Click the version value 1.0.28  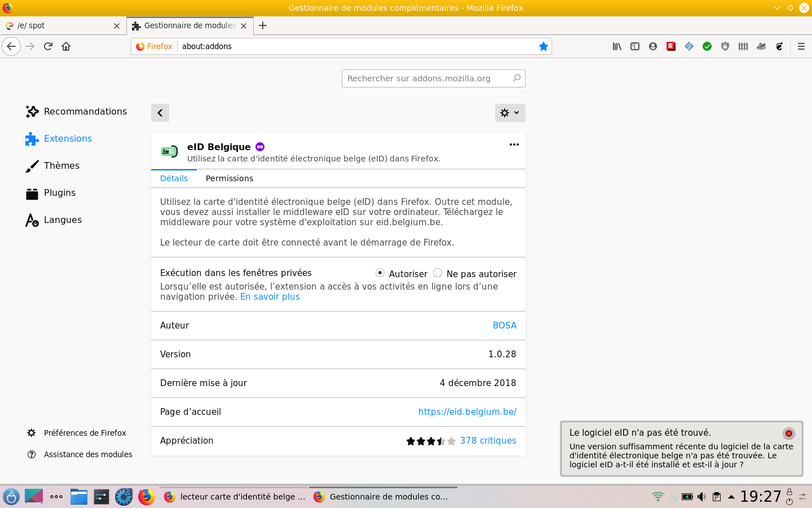(x=502, y=354)
